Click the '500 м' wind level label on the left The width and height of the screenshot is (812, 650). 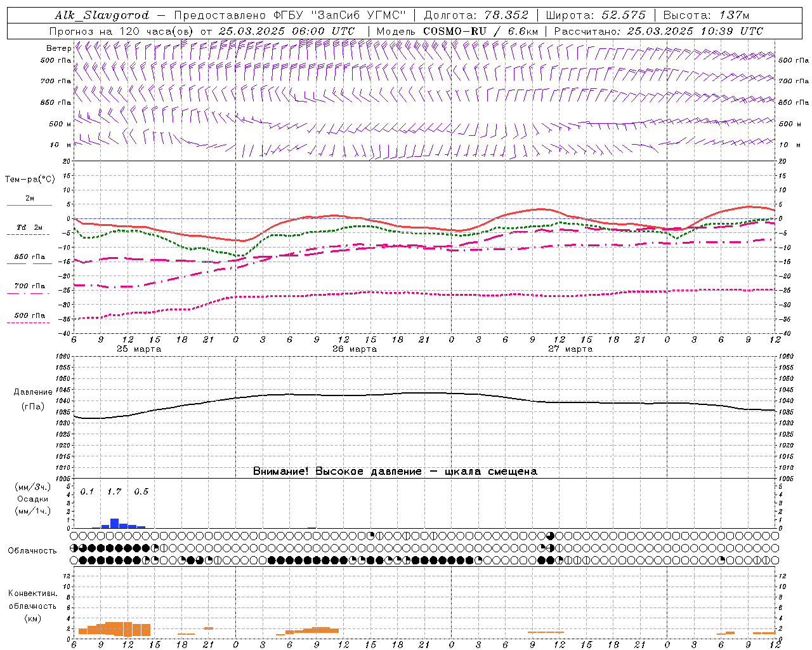click(60, 124)
